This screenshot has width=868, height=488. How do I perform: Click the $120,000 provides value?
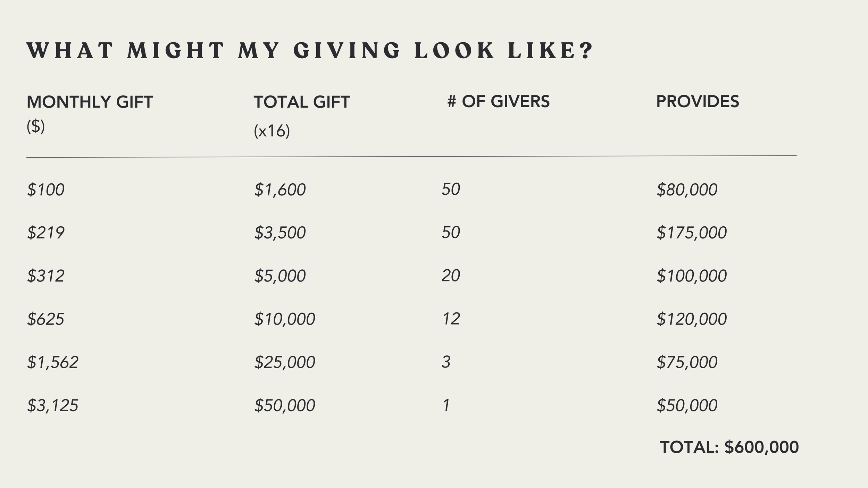pos(691,319)
